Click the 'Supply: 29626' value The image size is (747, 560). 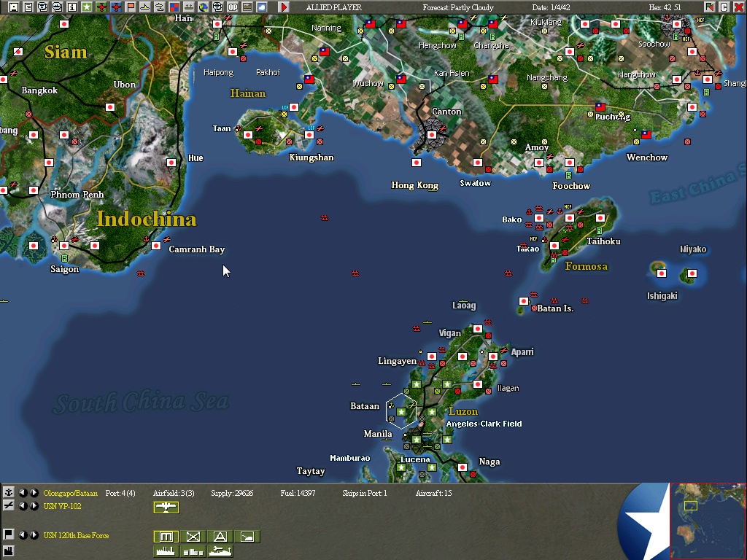[x=232, y=494]
